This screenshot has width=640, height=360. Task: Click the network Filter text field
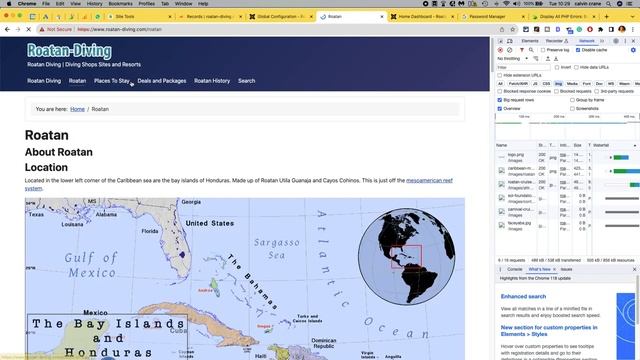point(523,67)
